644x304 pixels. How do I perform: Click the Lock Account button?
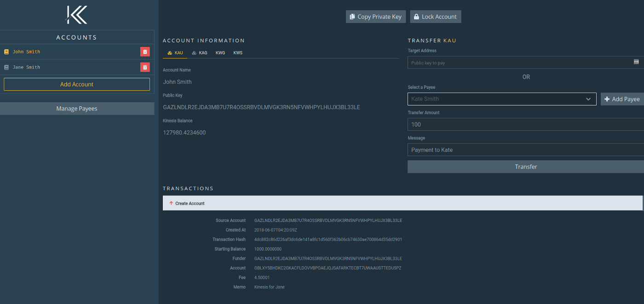(436, 17)
